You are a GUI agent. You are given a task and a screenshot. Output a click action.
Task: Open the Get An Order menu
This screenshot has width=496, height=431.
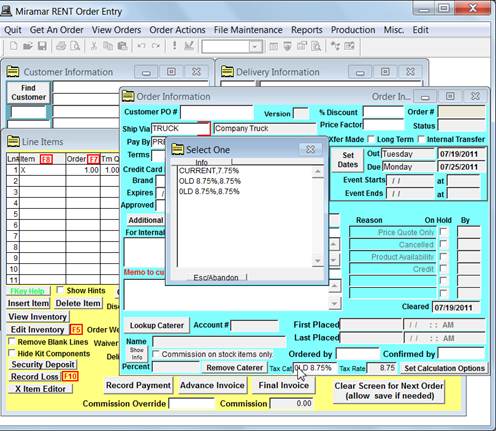(x=56, y=30)
